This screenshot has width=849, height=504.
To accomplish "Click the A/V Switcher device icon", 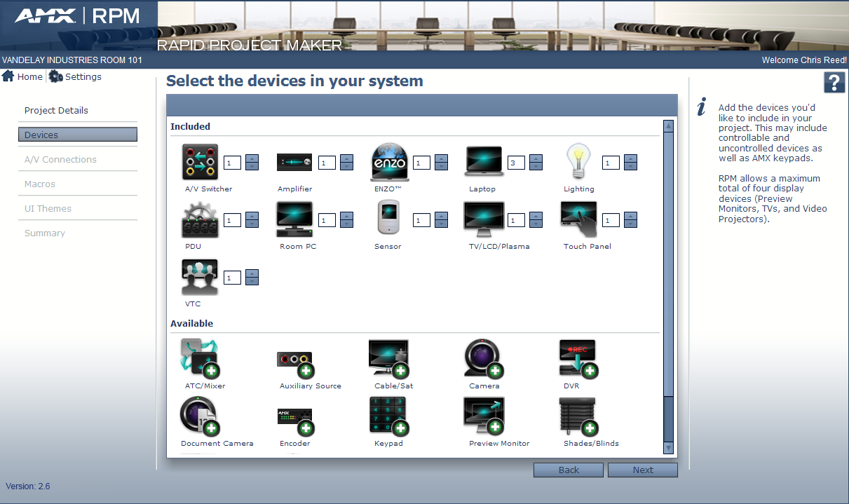I will click(x=199, y=162).
